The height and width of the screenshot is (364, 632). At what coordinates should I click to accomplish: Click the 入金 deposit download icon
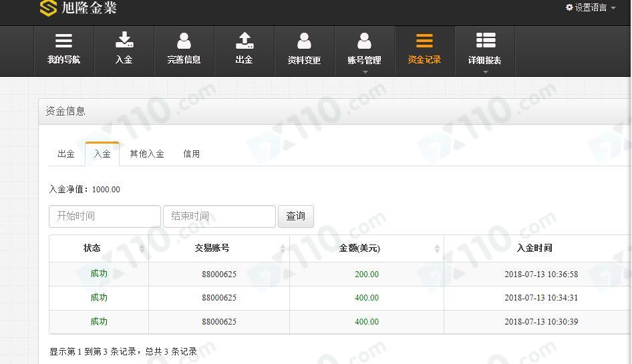(x=124, y=40)
